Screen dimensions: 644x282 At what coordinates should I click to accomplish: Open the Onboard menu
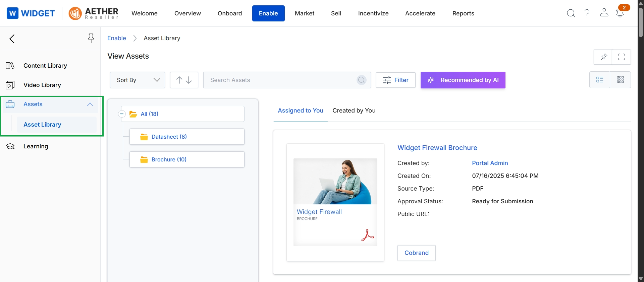230,13
